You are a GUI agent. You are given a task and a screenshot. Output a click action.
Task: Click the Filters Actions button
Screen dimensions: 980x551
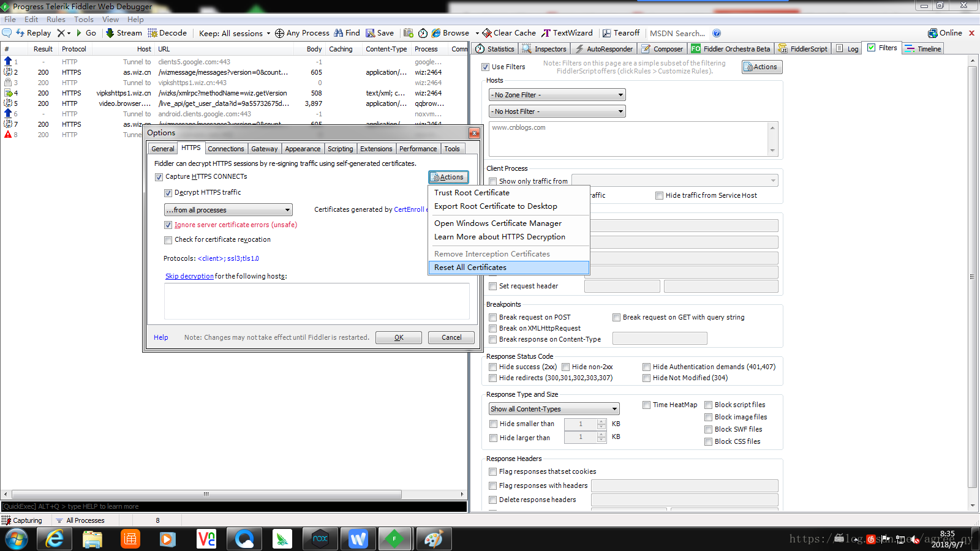coord(762,67)
